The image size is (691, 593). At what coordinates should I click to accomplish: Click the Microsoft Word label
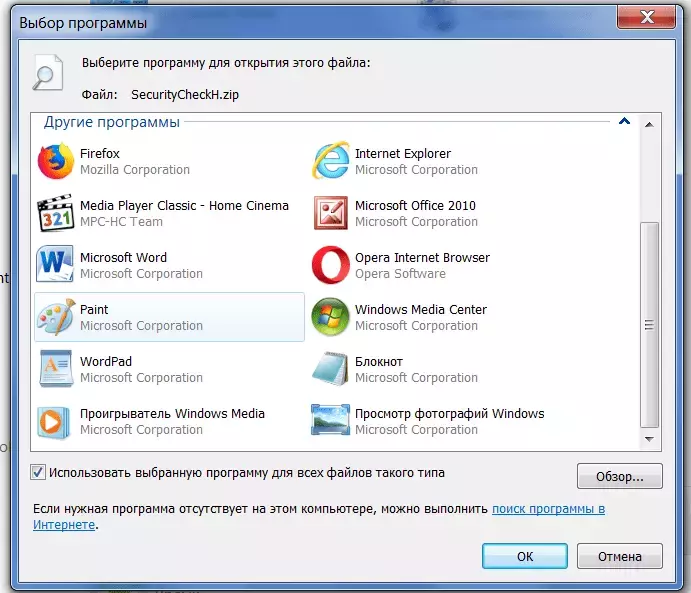123,258
